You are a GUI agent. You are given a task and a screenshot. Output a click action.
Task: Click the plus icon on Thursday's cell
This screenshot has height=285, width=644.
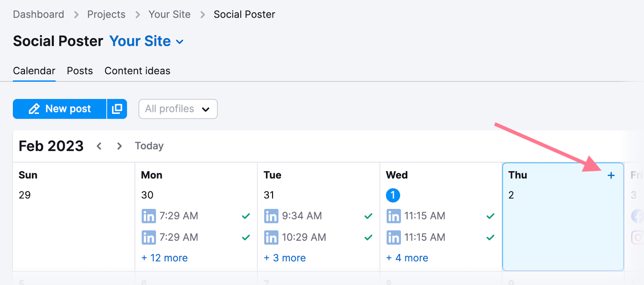[x=611, y=175]
